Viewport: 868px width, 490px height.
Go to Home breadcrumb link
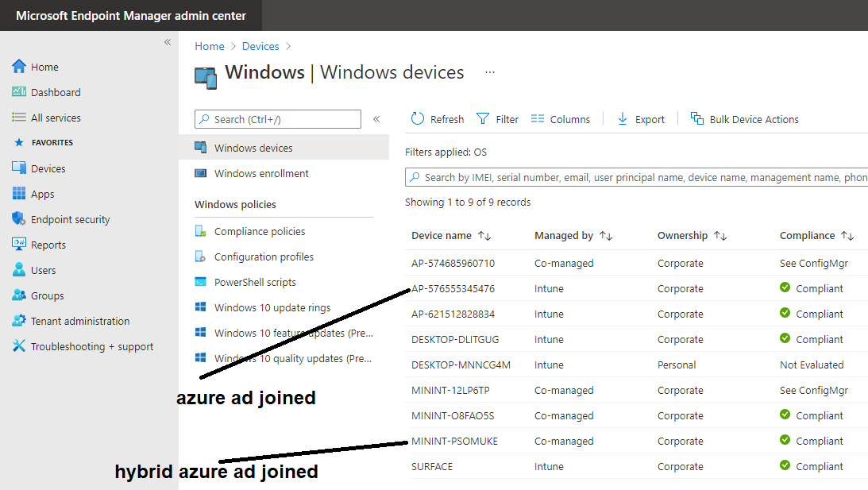click(209, 47)
